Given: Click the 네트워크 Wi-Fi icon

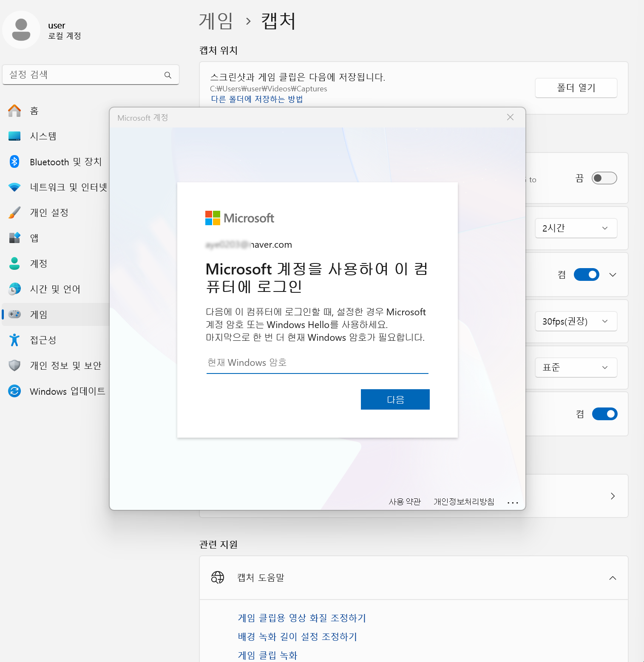Looking at the screenshot, I should [x=14, y=187].
